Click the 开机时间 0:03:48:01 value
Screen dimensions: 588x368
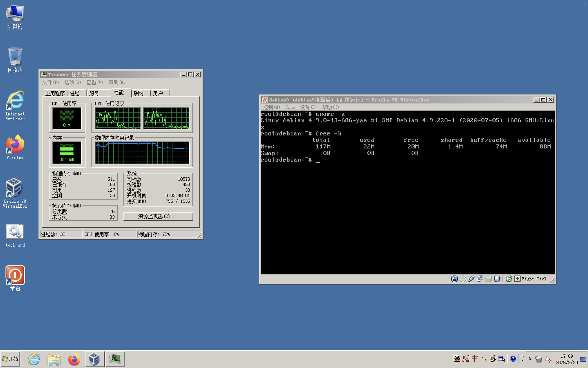click(178, 195)
